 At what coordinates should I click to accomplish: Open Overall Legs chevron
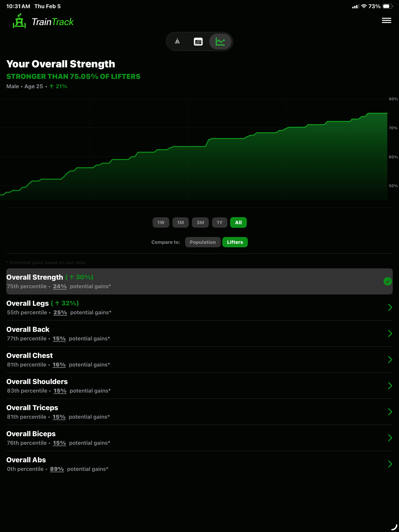pyautogui.click(x=390, y=307)
